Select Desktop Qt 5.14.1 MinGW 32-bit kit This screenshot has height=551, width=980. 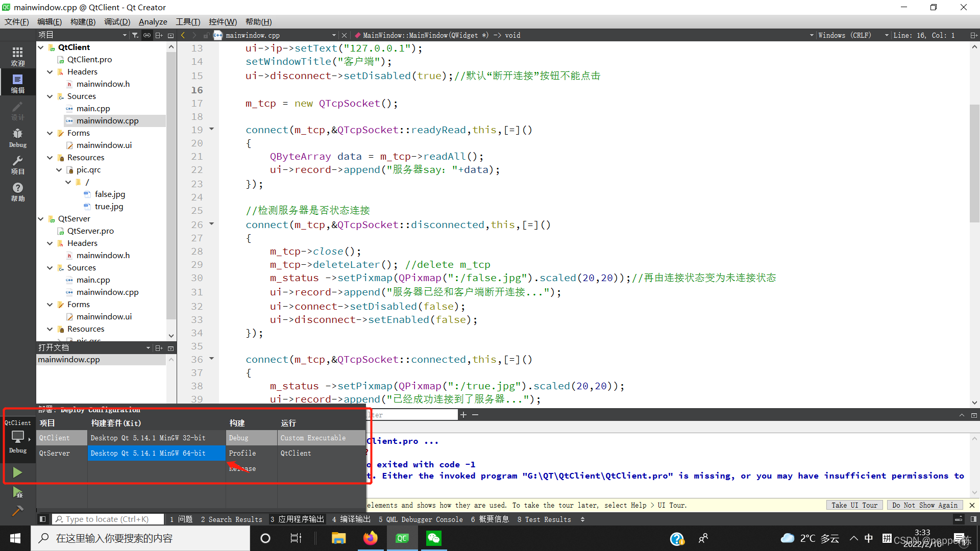click(x=157, y=438)
